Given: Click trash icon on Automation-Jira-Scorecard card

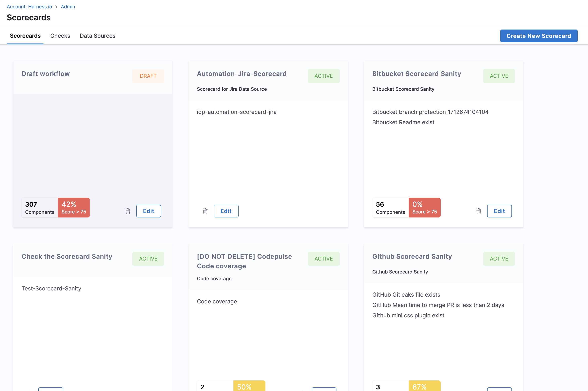Looking at the screenshot, I should click(x=205, y=211).
